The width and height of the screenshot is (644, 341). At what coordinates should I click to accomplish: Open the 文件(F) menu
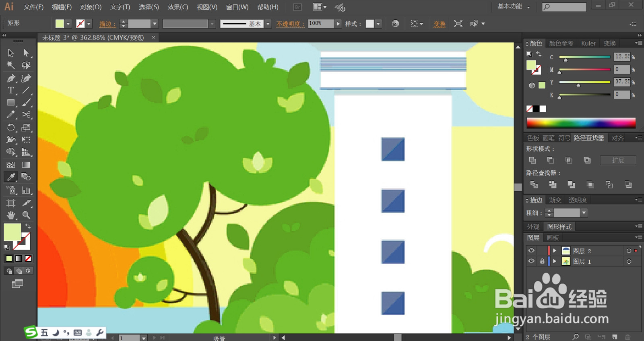coord(33,7)
